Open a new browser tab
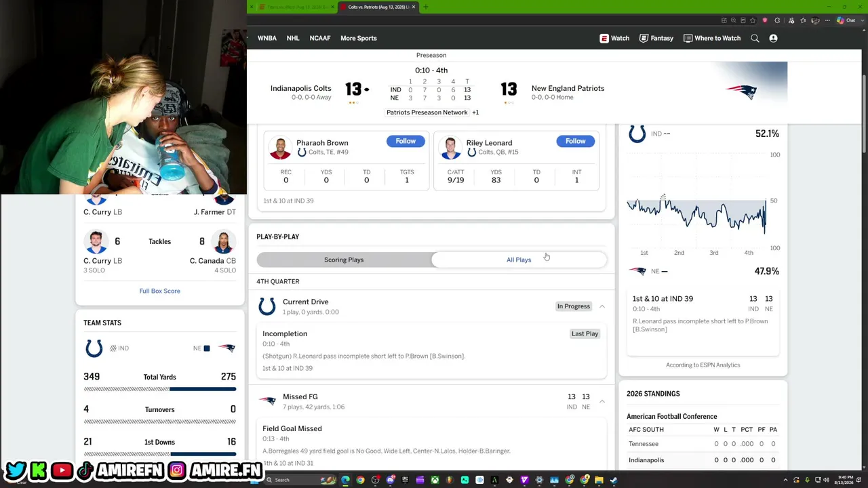 [425, 7]
